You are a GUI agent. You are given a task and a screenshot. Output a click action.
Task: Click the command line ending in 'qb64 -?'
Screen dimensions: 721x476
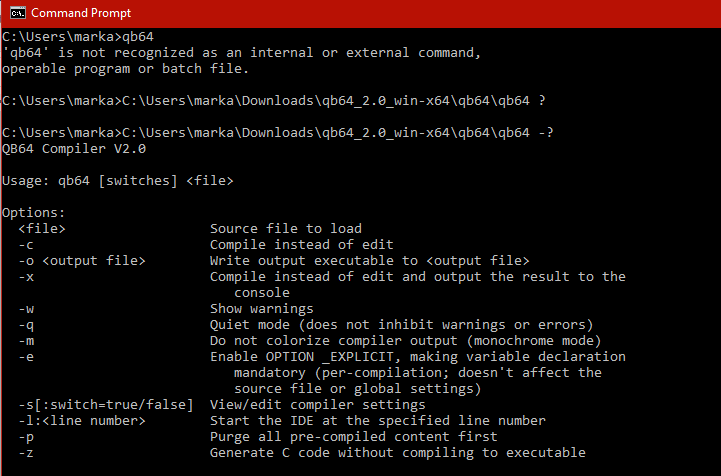[x=278, y=133]
